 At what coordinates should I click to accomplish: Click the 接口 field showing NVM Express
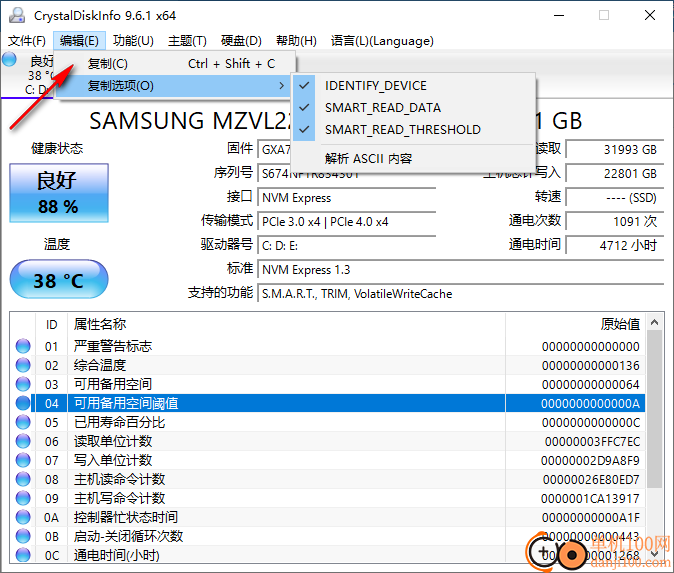[346, 198]
